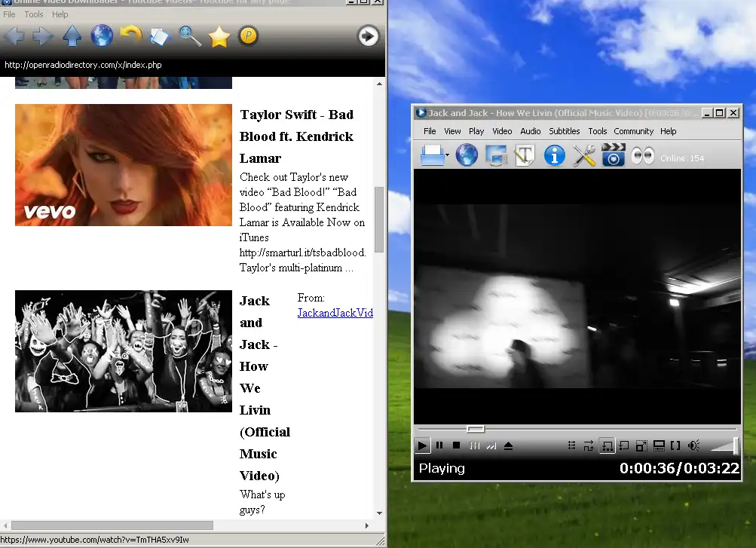
Task: Open the downloader's Help menu
Action: [x=60, y=14]
